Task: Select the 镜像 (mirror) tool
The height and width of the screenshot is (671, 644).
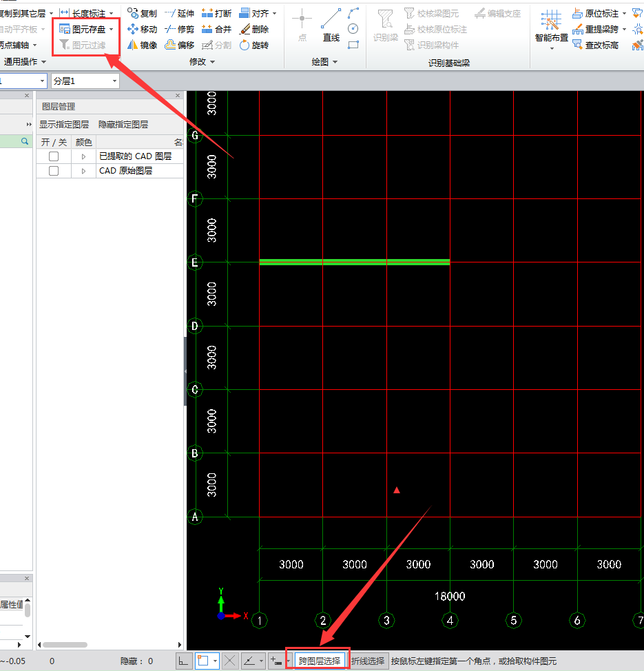Action: [x=143, y=45]
